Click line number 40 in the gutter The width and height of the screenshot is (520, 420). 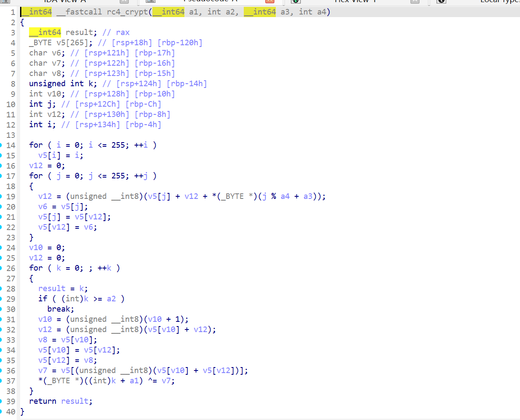(11, 411)
